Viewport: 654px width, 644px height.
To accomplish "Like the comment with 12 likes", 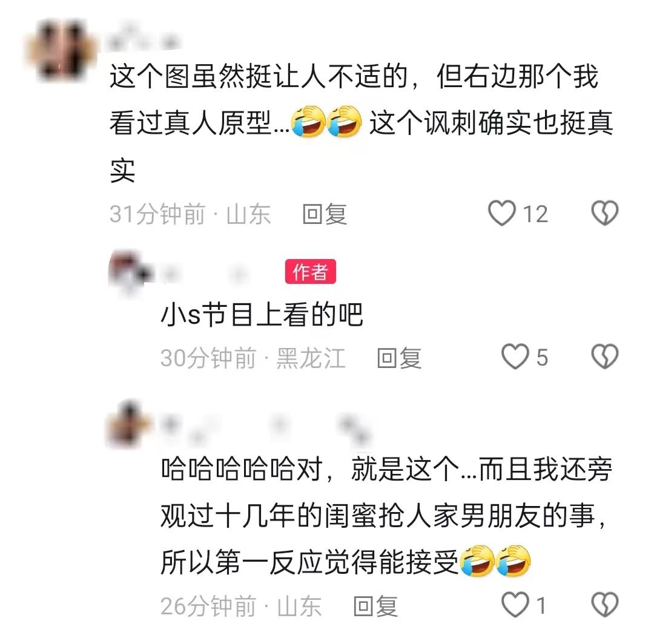I will coord(502,214).
